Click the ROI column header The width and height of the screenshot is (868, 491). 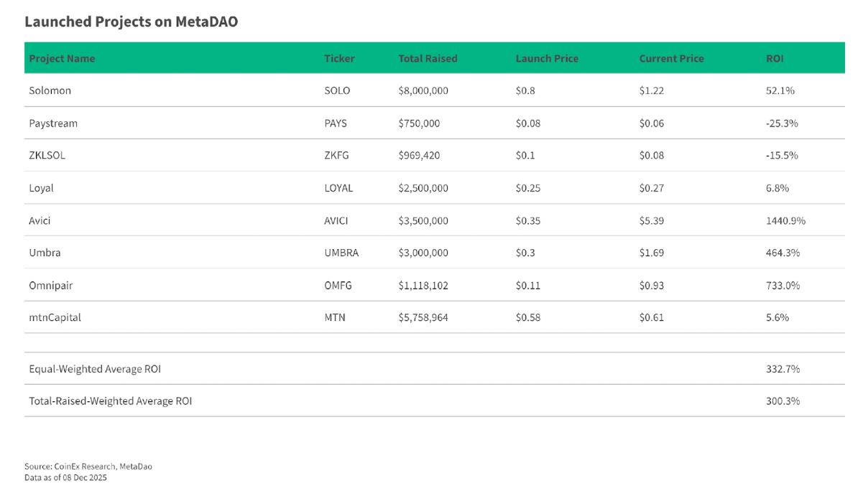coord(775,58)
